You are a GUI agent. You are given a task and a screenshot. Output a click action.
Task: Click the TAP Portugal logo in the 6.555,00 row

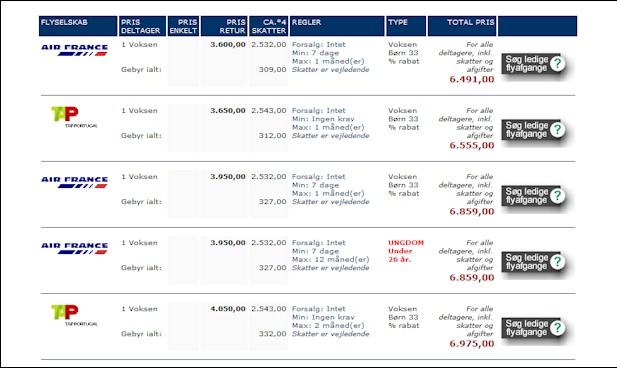(x=74, y=117)
